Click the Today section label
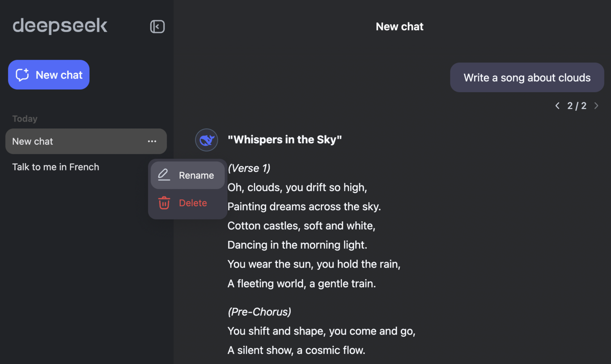The width and height of the screenshot is (611, 364). click(x=25, y=119)
